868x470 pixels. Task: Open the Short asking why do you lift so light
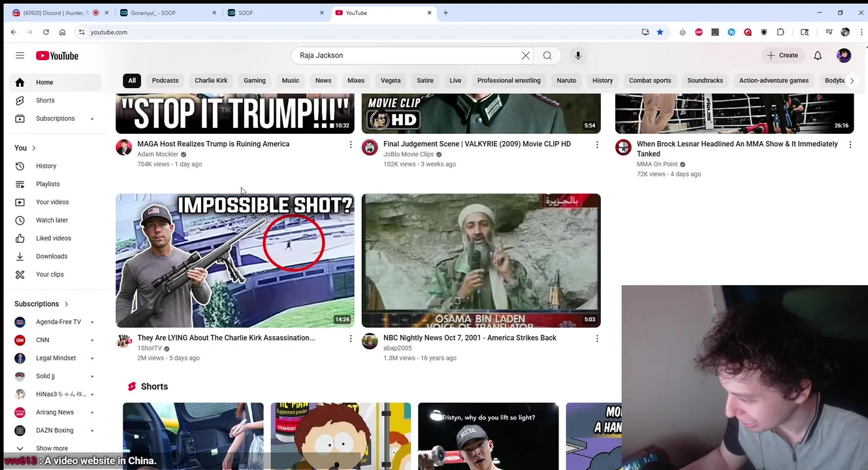click(489, 436)
